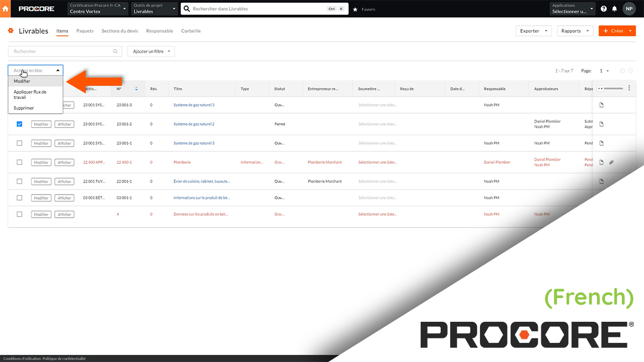644x362 pixels.
Task: Click the PROCORE logo in the top bar
Action: [x=36, y=9]
